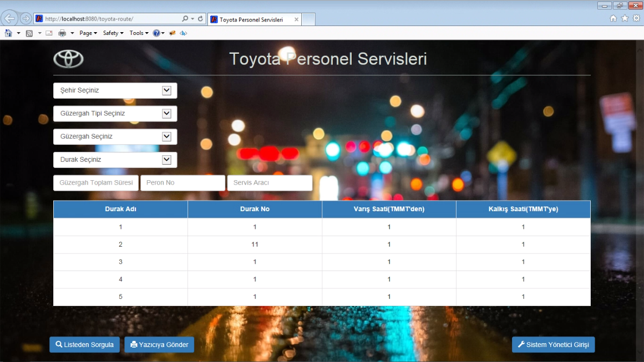Click the bug add-on toolbar icon

tap(173, 33)
